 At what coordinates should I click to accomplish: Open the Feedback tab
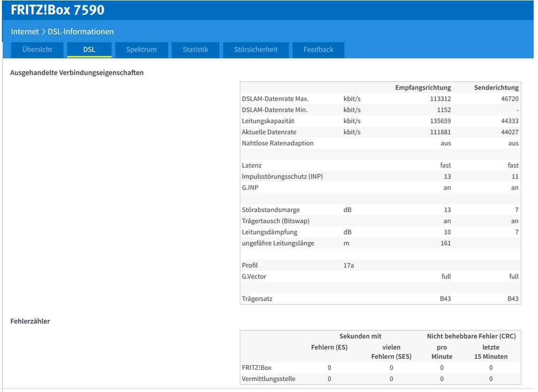(318, 50)
